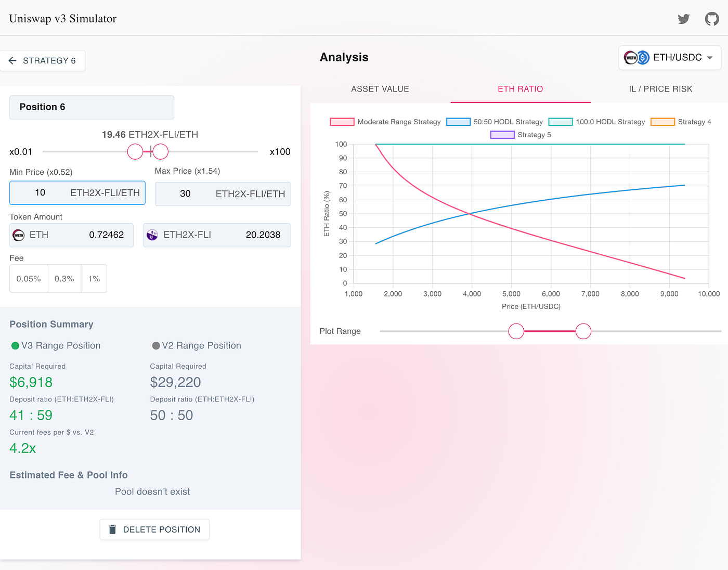The height and width of the screenshot is (570, 728).
Task: Select the ETH Ratio tab
Action: click(521, 89)
